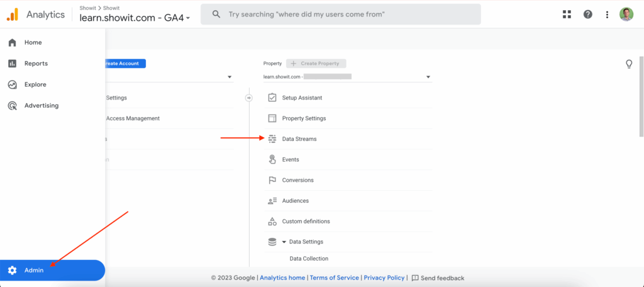Click the user profile avatar
This screenshot has width=644, height=287.
[626, 14]
